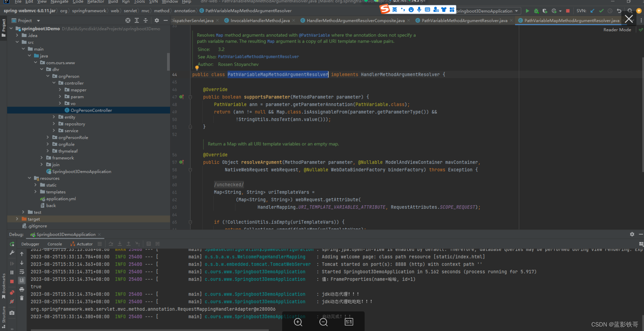The image size is (644, 331).
Task: Print console output with printer icon
Action: click(22, 289)
